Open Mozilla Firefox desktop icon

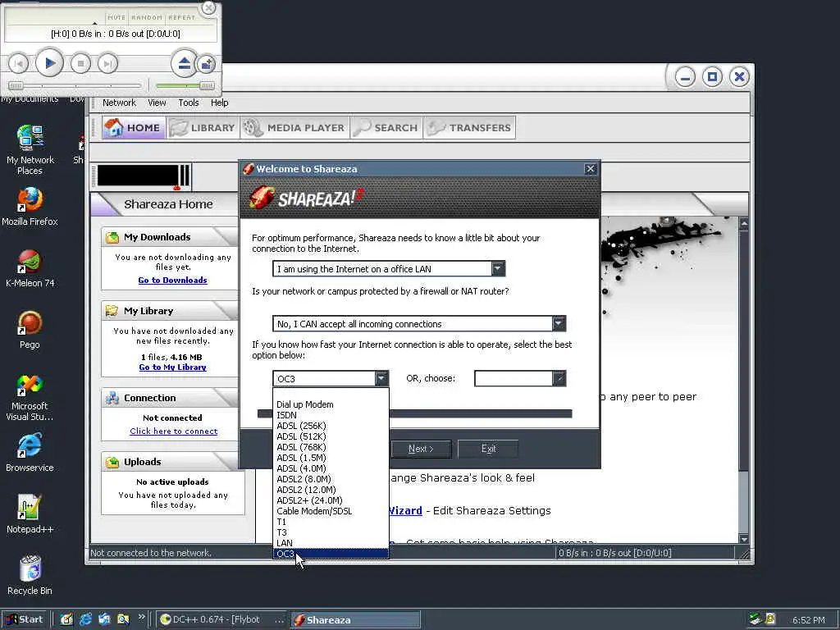click(x=30, y=206)
